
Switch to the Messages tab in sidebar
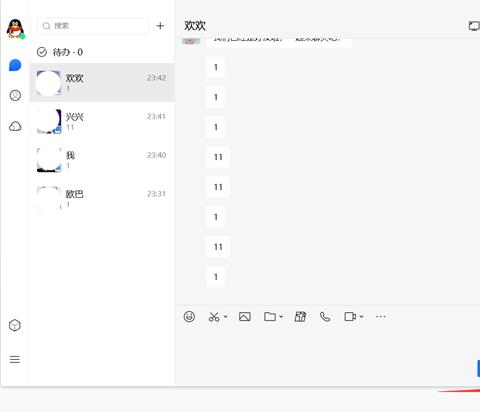(15, 65)
